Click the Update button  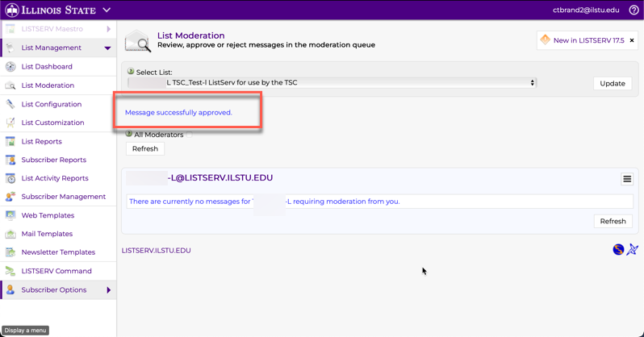click(613, 84)
